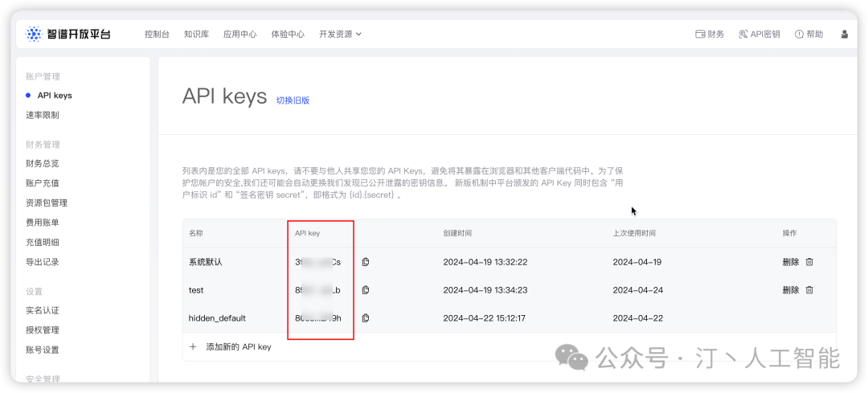This screenshot has height=393, width=868.
Task: Open 速率限制 in the sidebar
Action: coord(42,115)
